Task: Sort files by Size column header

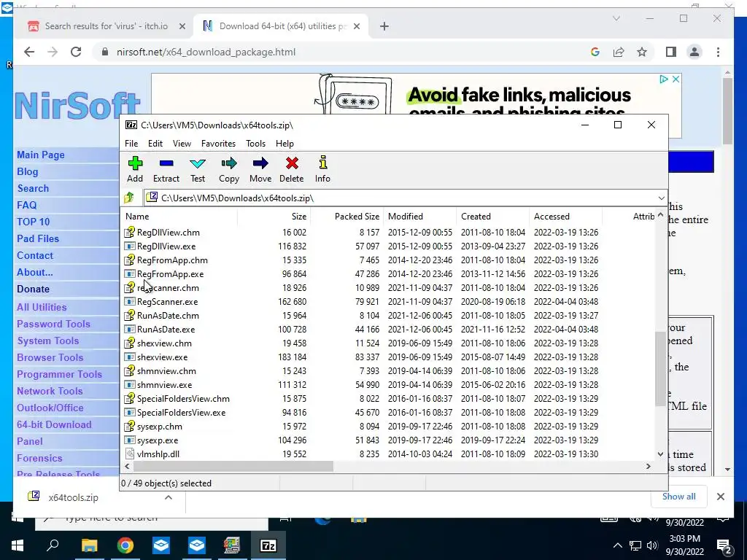Action: tap(274, 216)
